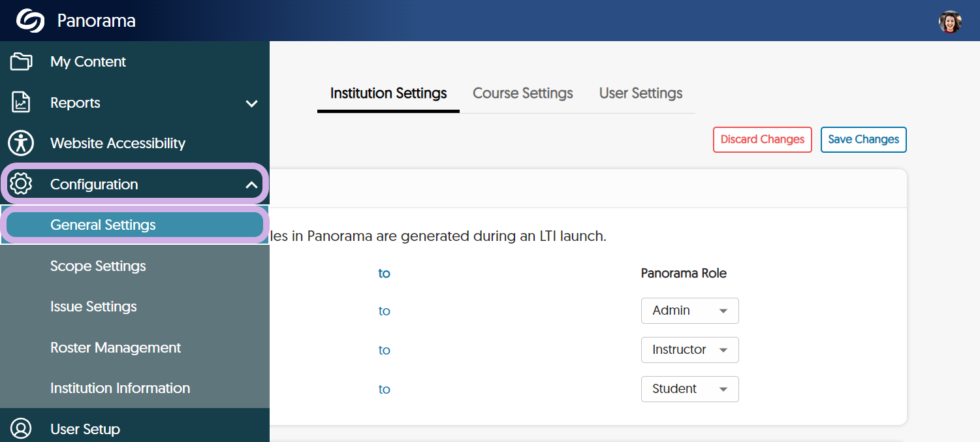
Task: Click the Reports label in sidebar
Action: pyautogui.click(x=75, y=103)
